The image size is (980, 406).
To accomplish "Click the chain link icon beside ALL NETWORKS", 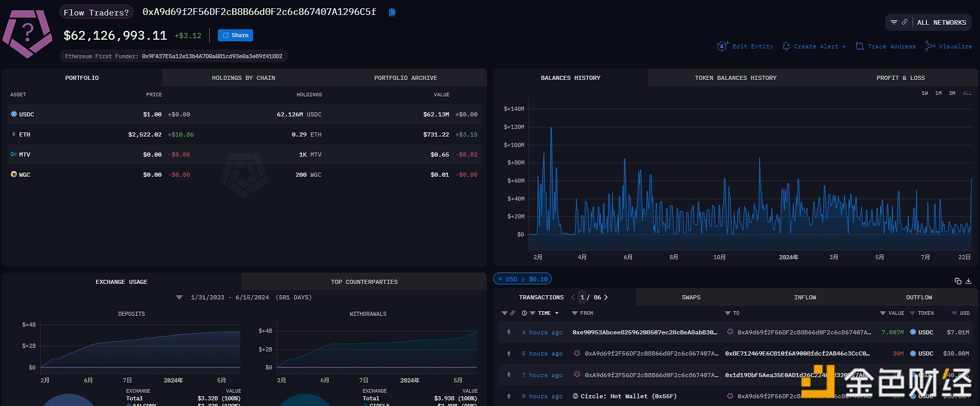I will [x=905, y=22].
